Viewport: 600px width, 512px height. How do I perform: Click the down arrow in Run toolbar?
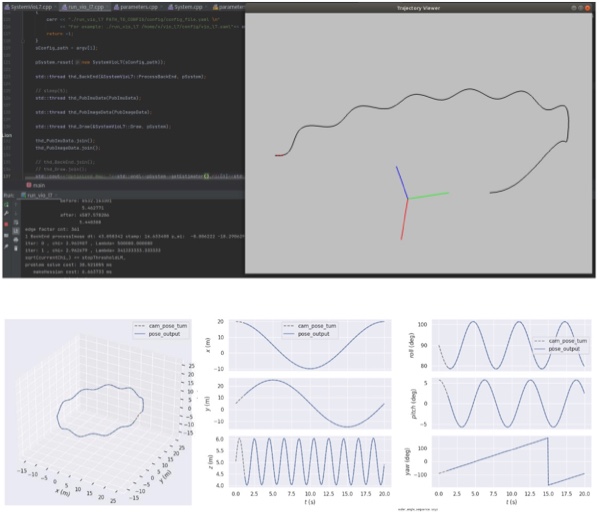(16, 213)
